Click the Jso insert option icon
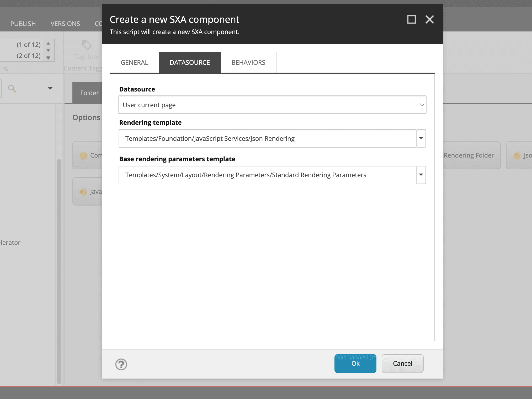 click(x=517, y=156)
